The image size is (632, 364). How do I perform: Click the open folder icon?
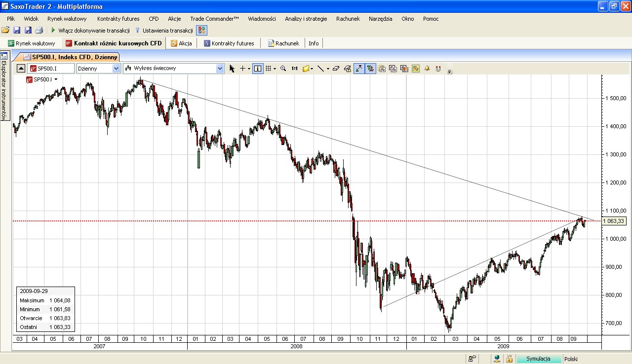6,31
